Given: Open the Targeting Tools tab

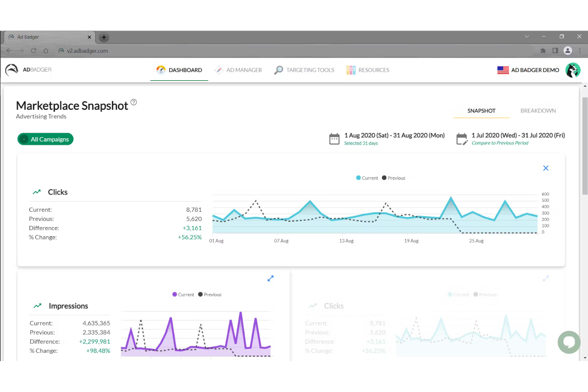Looking at the screenshot, I should click(x=304, y=70).
